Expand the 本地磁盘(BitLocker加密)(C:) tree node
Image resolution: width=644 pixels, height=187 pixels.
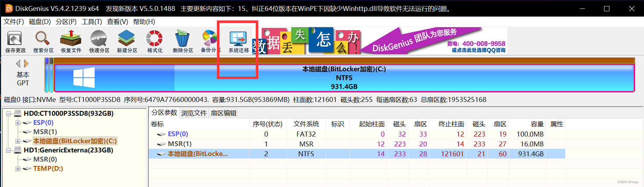18,141
